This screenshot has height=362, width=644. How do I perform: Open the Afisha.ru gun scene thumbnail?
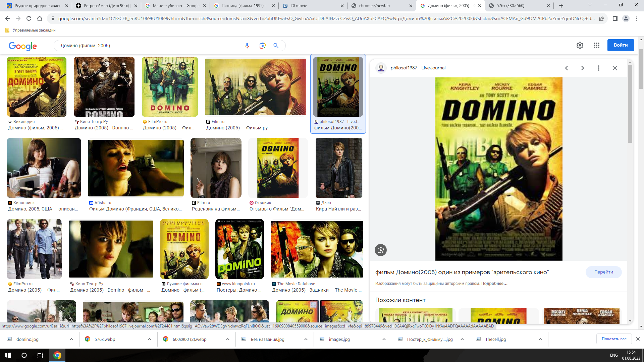pyautogui.click(x=136, y=168)
